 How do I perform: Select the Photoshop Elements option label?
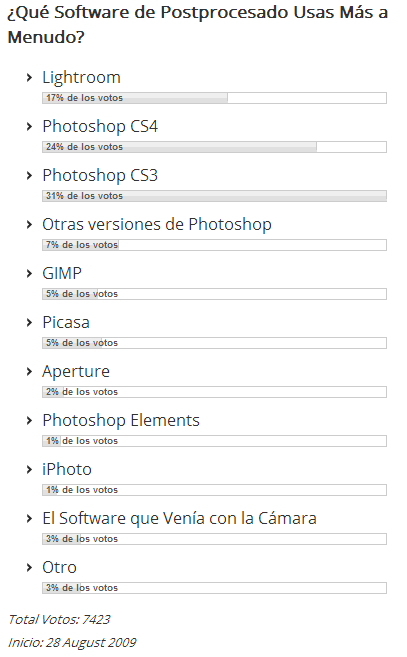[121, 420]
